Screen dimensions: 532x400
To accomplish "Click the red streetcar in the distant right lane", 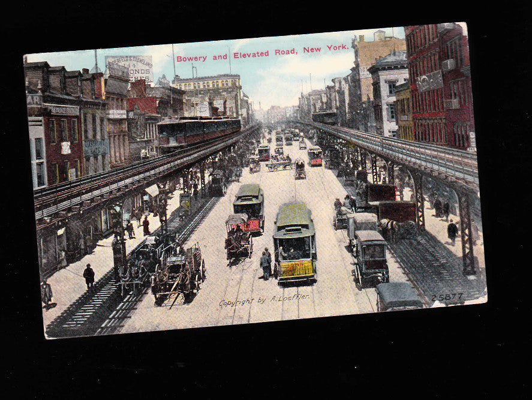I will coord(315,156).
